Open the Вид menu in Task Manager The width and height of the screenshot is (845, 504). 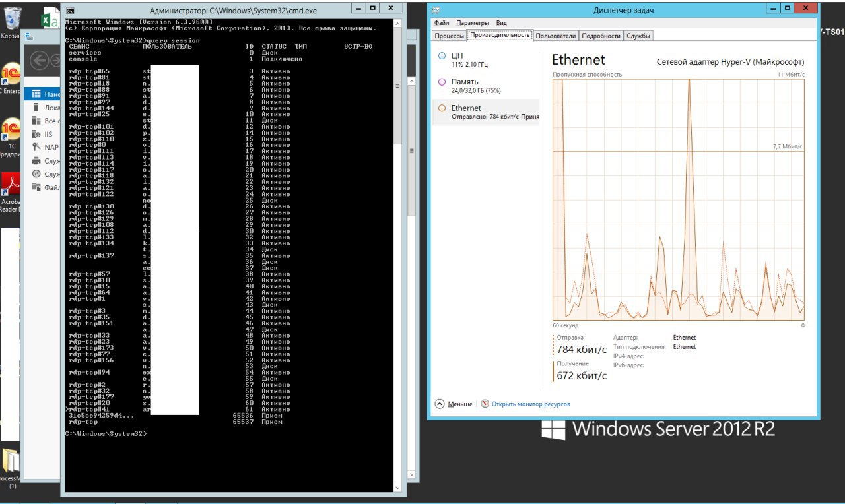[502, 23]
